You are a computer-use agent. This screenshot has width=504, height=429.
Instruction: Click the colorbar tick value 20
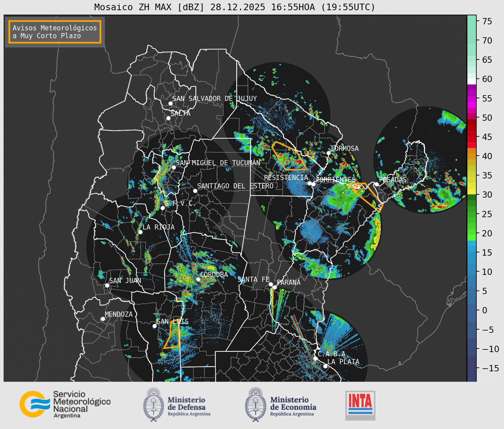point(487,233)
